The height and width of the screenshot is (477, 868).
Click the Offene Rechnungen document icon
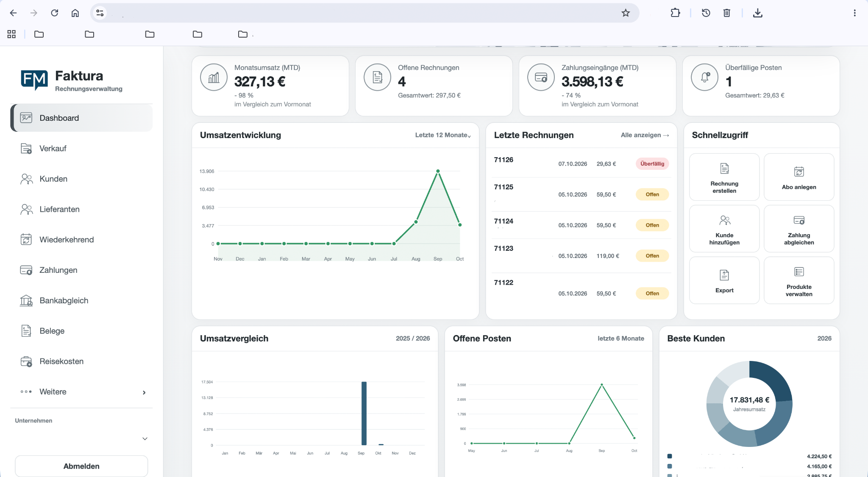point(378,77)
